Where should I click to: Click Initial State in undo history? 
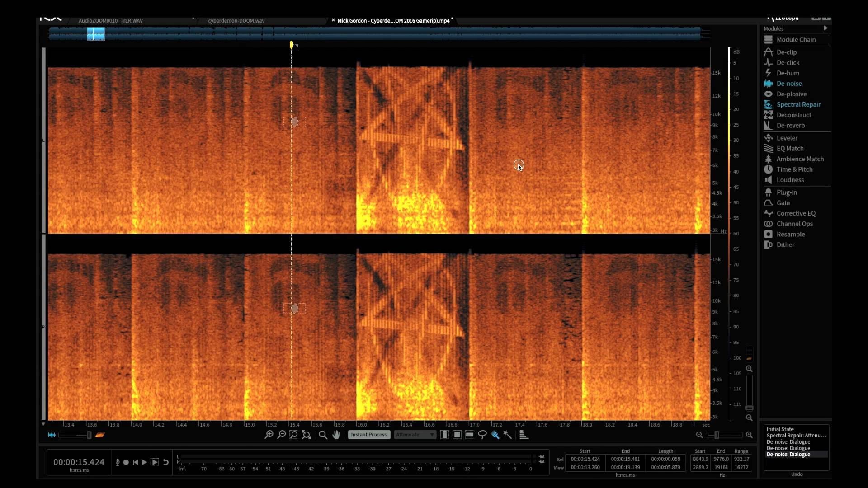780,429
